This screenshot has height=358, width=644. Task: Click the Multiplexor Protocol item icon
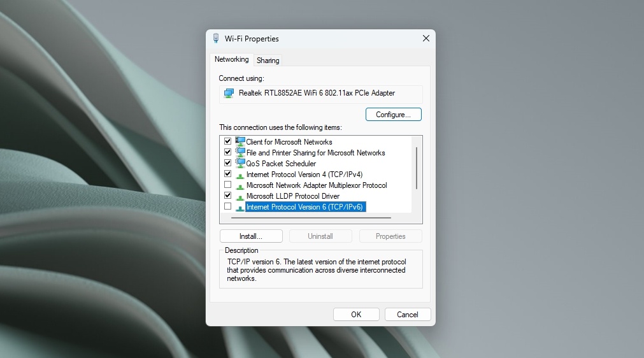tap(240, 186)
